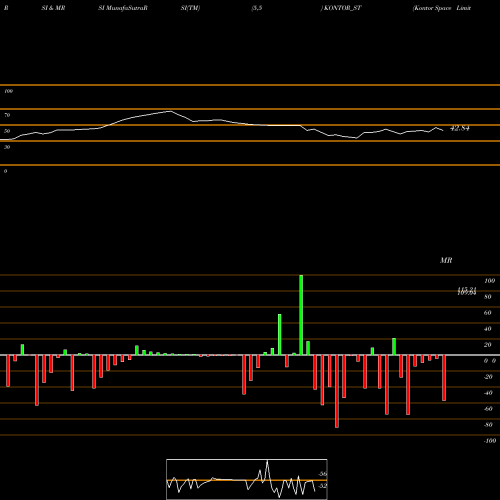This screenshot has width=500, height=500.
Task: Click the '20' label on MR axis
Action: tap(487, 345)
